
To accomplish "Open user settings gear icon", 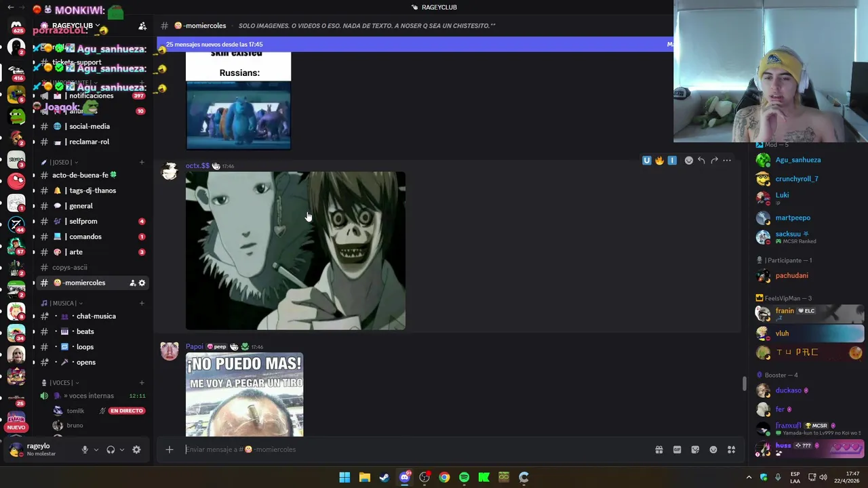I will point(136,449).
